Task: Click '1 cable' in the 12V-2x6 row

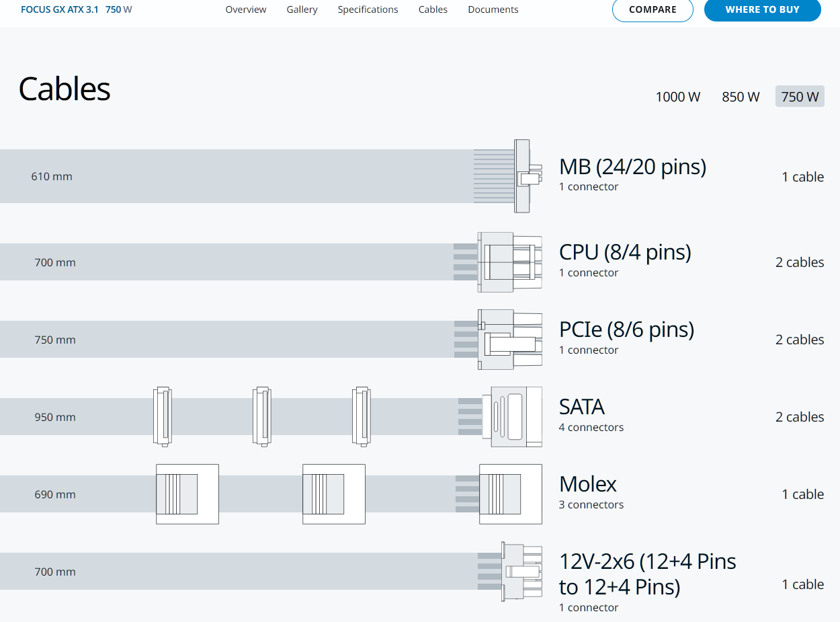Action: 802,584
